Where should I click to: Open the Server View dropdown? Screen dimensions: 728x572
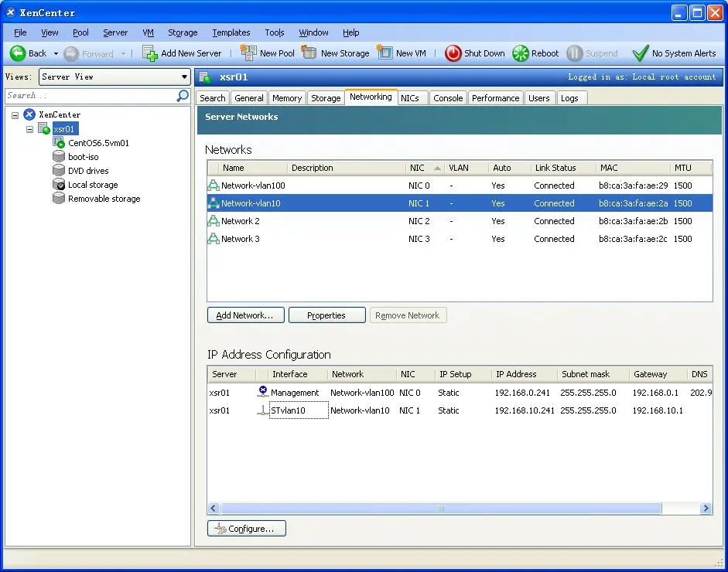click(114, 77)
